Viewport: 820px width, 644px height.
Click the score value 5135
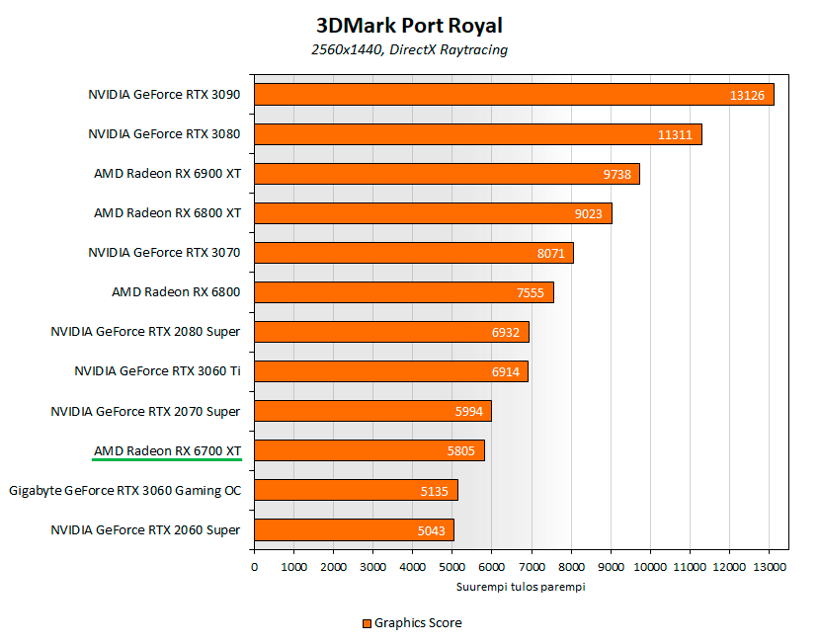[x=435, y=492]
